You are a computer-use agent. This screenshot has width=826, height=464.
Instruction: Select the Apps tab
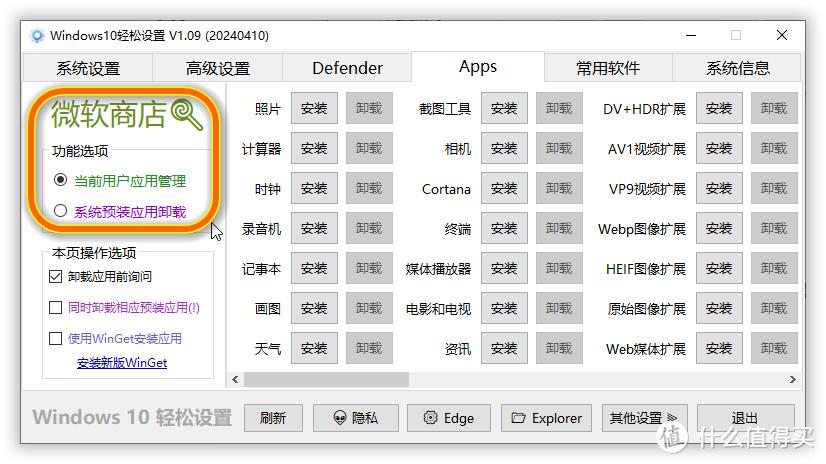click(478, 67)
